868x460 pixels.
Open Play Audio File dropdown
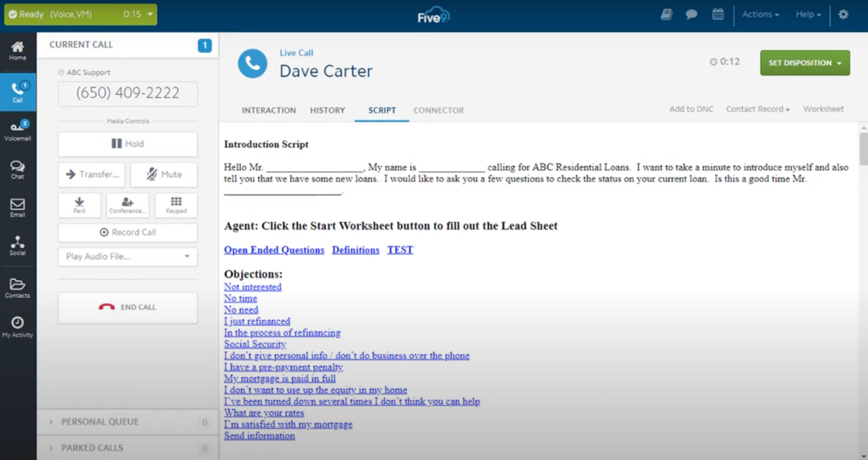click(x=128, y=257)
